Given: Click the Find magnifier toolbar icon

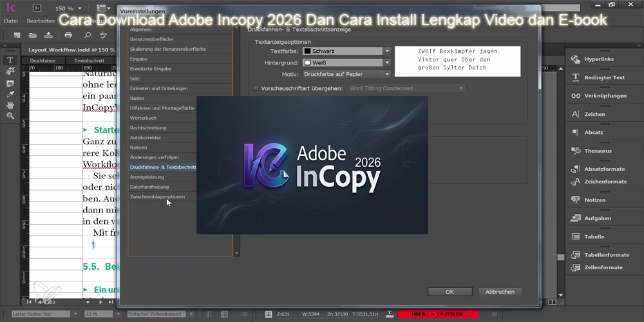Looking at the screenshot, I should (x=88, y=35).
